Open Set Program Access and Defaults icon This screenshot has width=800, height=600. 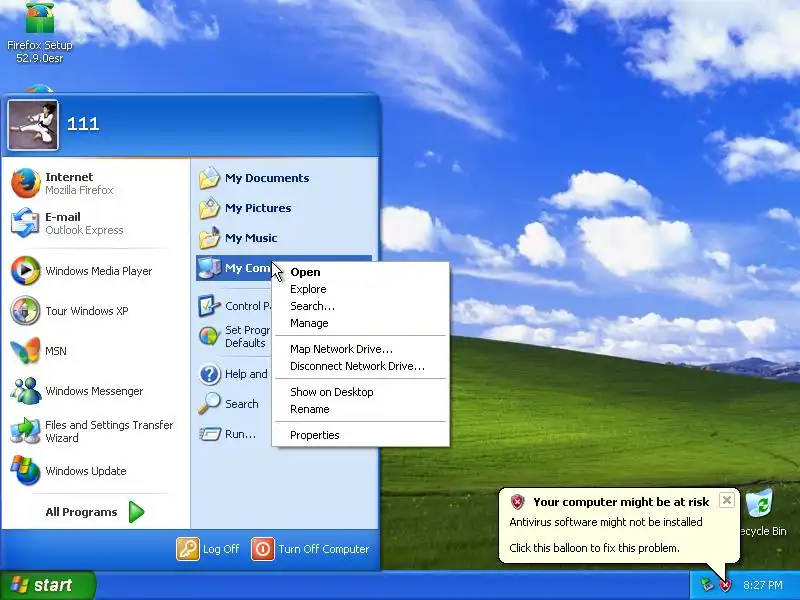[x=209, y=336]
